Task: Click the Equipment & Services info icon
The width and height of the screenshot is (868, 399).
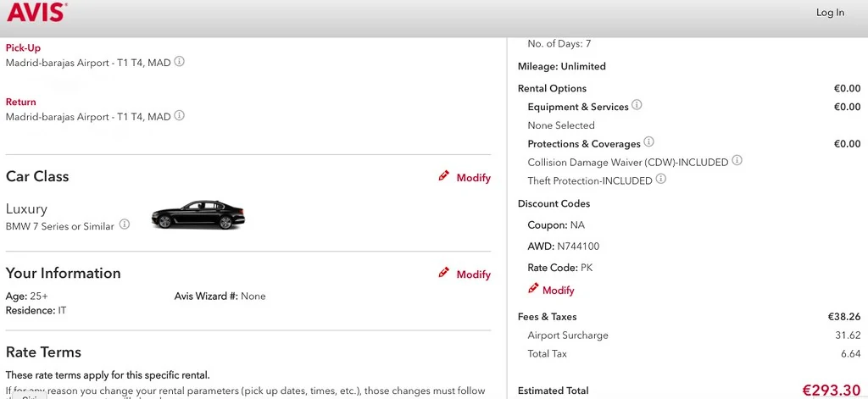Action: pos(637,106)
